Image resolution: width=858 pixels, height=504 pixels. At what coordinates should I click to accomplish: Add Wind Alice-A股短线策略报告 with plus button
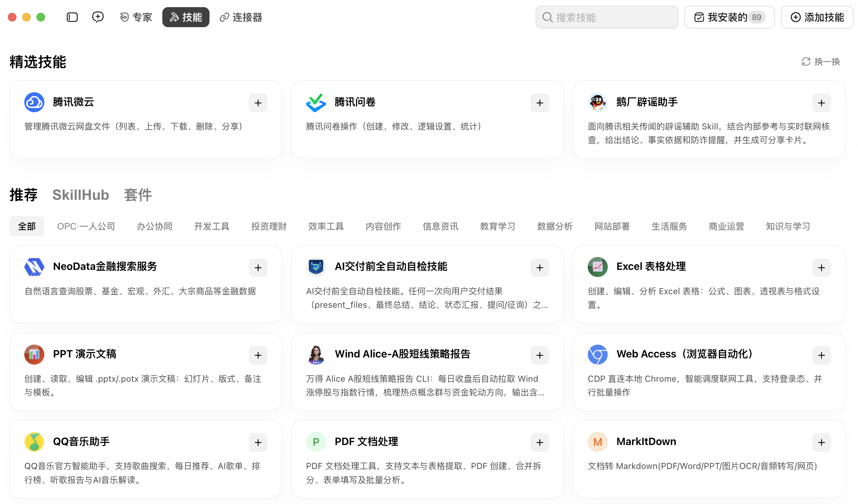point(540,355)
